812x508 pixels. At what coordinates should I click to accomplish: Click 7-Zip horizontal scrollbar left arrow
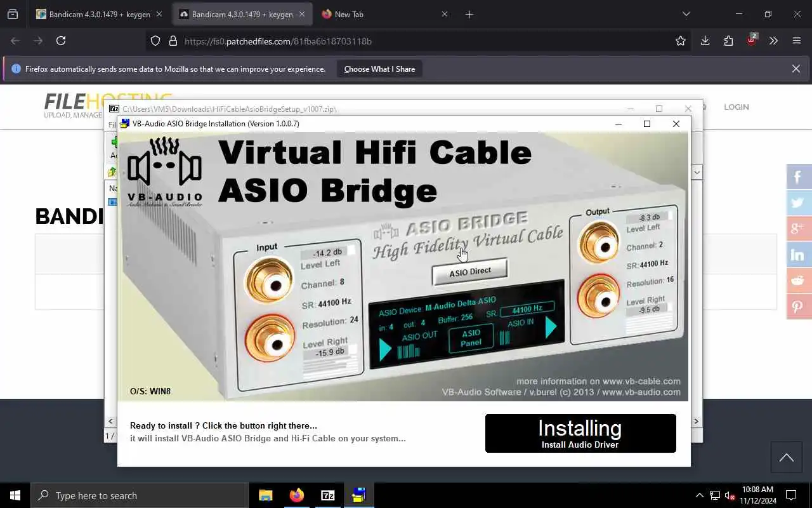(111, 421)
